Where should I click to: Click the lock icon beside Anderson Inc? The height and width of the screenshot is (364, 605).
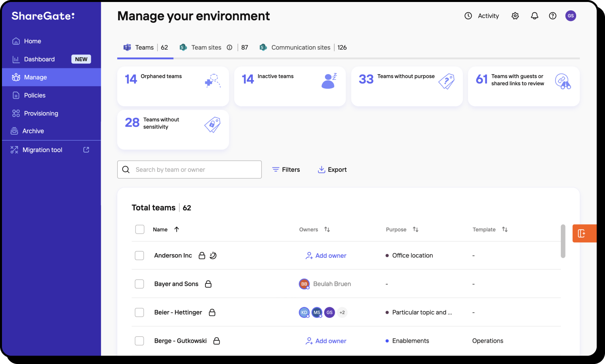coord(202,255)
